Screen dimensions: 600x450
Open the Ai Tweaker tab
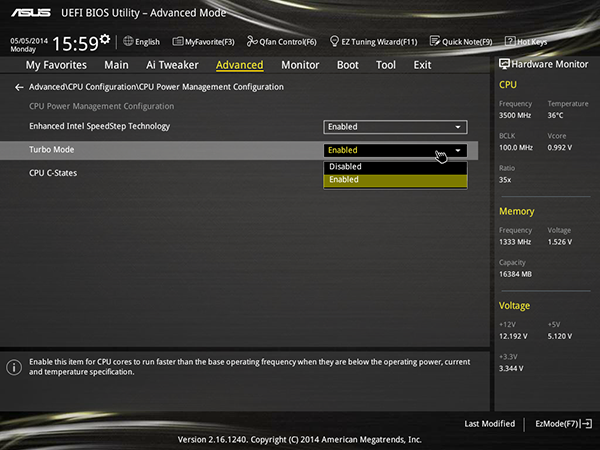tap(172, 65)
